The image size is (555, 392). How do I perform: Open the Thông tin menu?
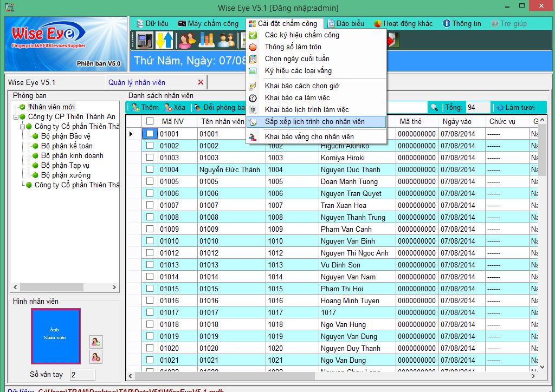[462, 24]
